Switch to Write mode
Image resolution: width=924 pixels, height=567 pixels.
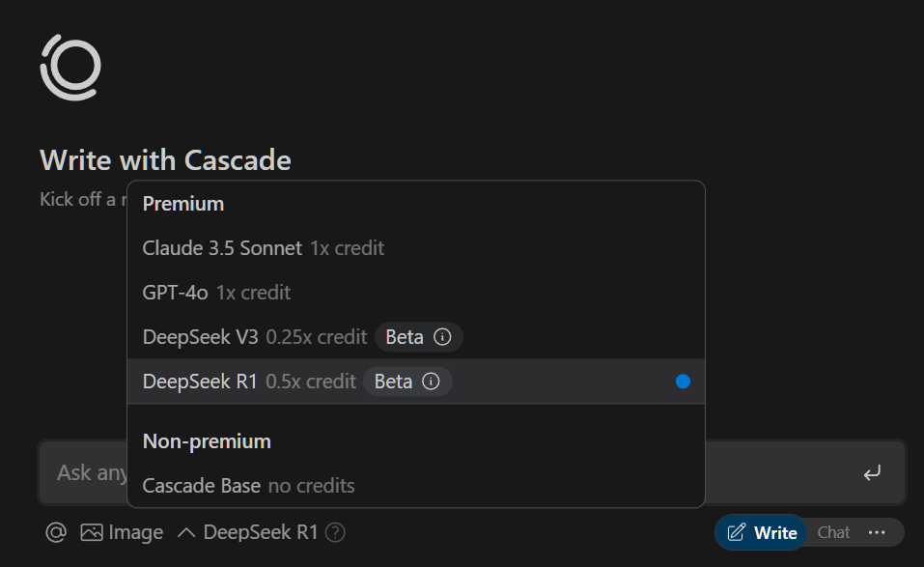(762, 533)
